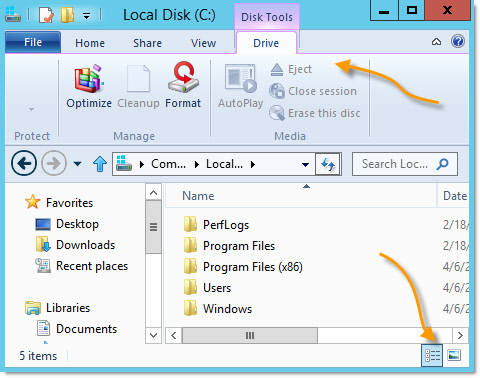The image size is (480, 378).
Task: Click the Format drive icon
Action: pyautogui.click(x=183, y=78)
